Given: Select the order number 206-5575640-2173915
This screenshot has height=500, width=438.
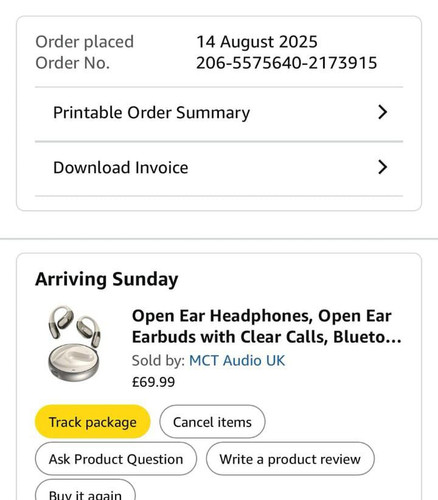Looking at the screenshot, I should [x=287, y=63].
